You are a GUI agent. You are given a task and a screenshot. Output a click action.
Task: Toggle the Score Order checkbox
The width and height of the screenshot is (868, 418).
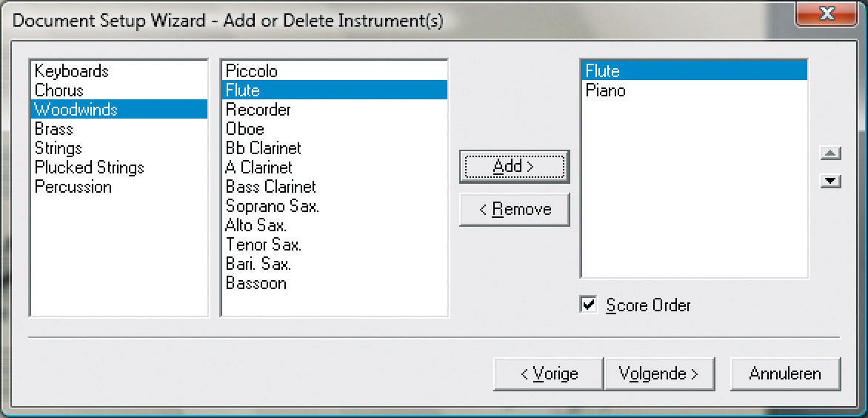590,305
